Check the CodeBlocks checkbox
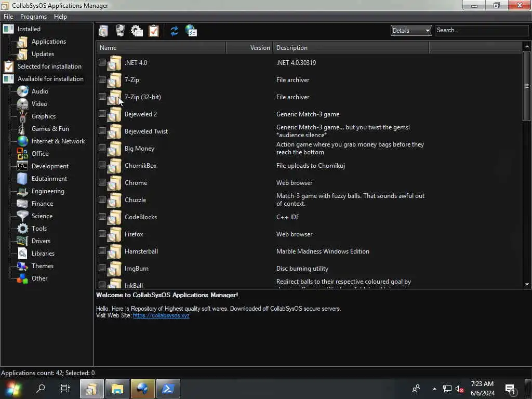The height and width of the screenshot is (399, 532). pos(102,216)
